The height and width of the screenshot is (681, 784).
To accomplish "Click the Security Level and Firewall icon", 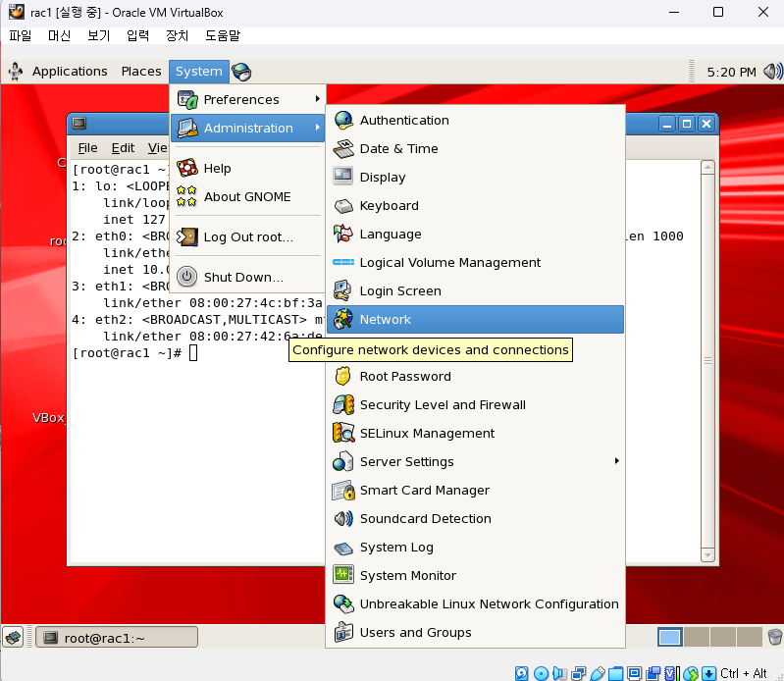I will [x=343, y=404].
